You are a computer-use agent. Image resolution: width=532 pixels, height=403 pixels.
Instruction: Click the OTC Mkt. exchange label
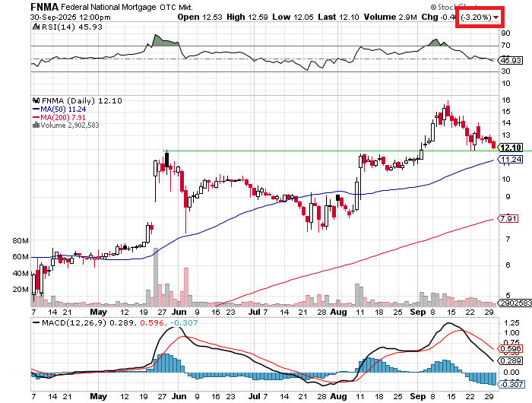tap(176, 7)
